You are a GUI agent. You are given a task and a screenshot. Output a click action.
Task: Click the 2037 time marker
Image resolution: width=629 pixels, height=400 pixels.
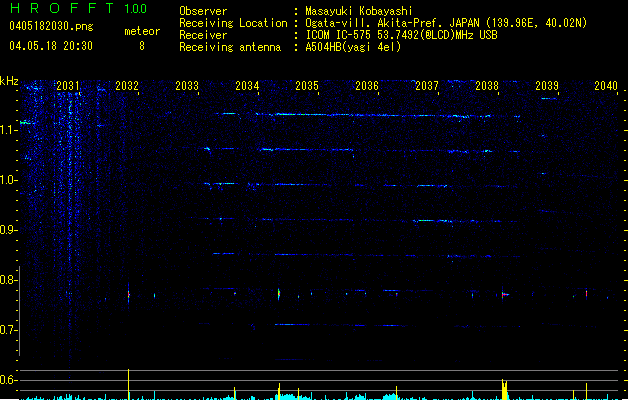coord(427,86)
